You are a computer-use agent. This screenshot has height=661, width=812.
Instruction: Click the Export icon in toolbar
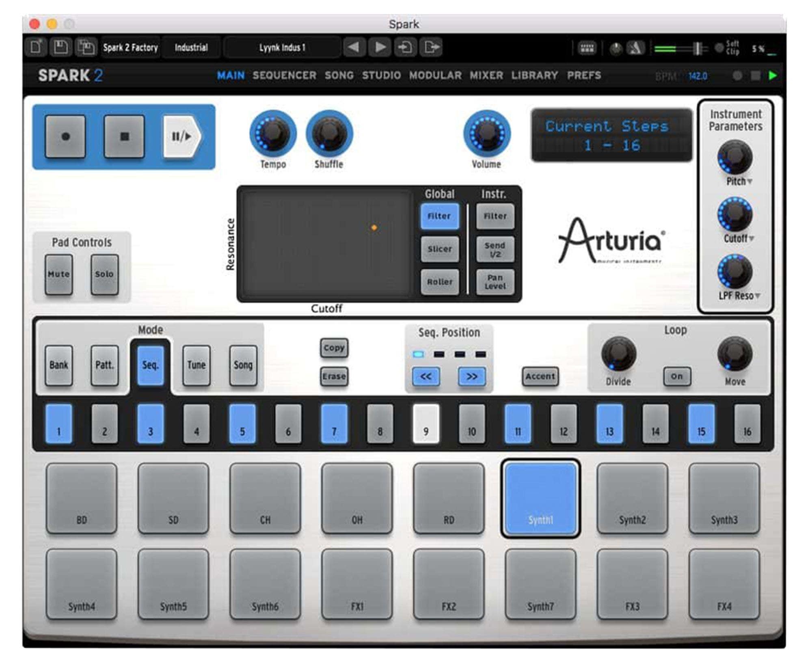(431, 48)
